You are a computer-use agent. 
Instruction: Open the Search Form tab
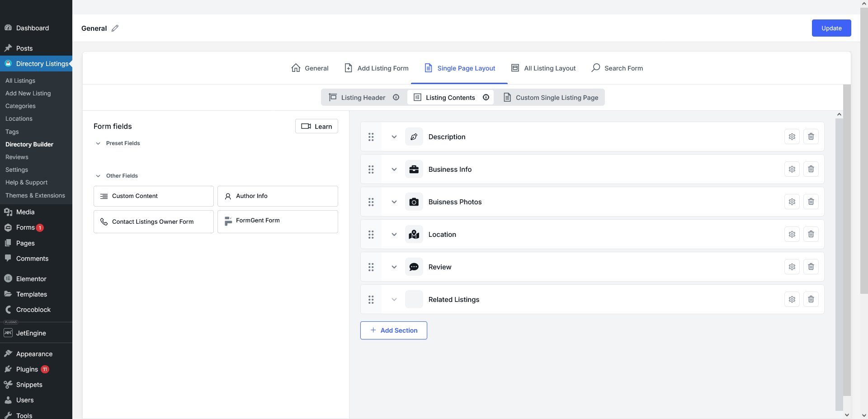tap(617, 68)
